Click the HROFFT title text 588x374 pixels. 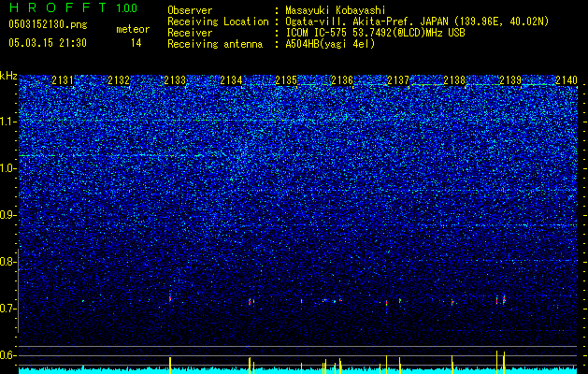click(x=58, y=7)
